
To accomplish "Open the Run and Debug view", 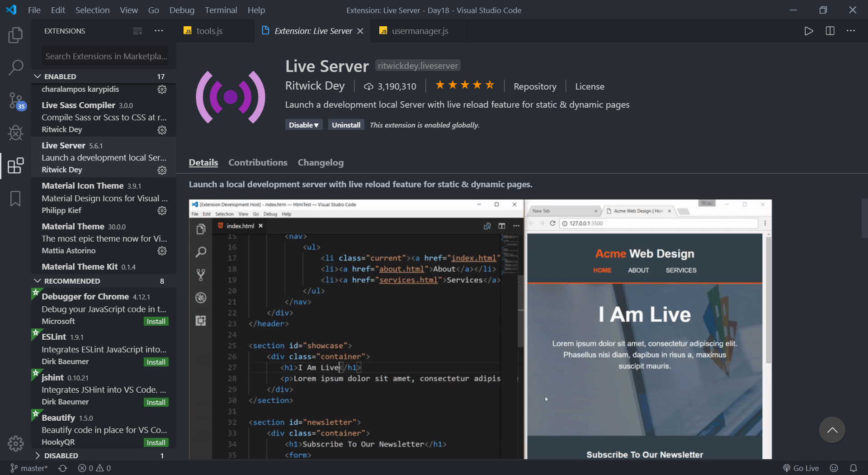I will [15, 133].
